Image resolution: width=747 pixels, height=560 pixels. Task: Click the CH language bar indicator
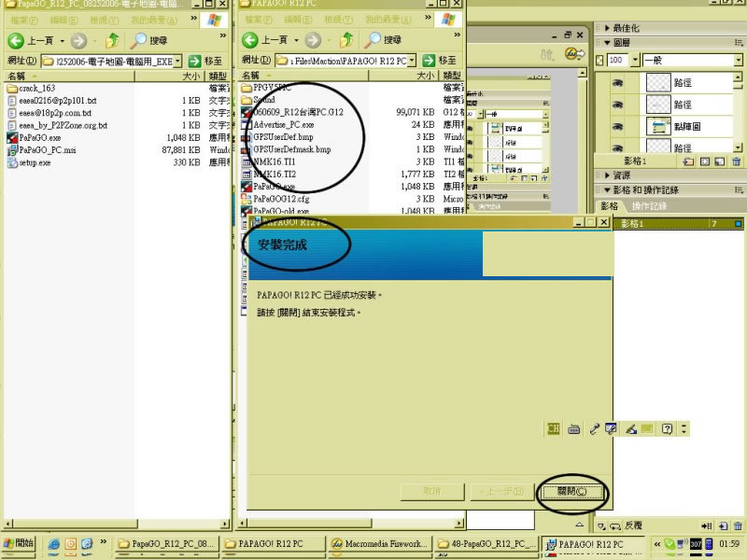click(x=553, y=428)
